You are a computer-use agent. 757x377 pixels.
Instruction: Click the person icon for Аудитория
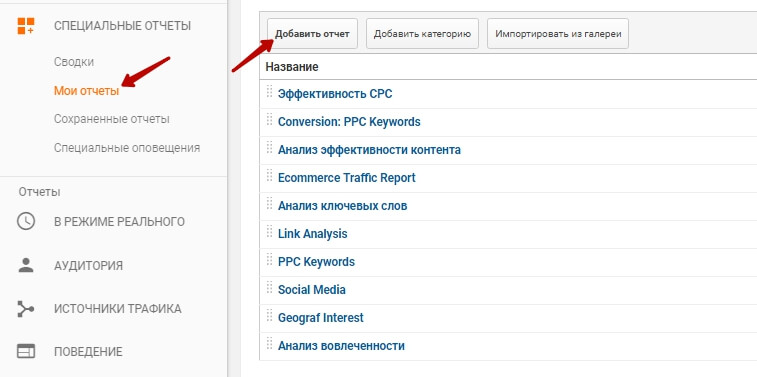pyautogui.click(x=26, y=265)
